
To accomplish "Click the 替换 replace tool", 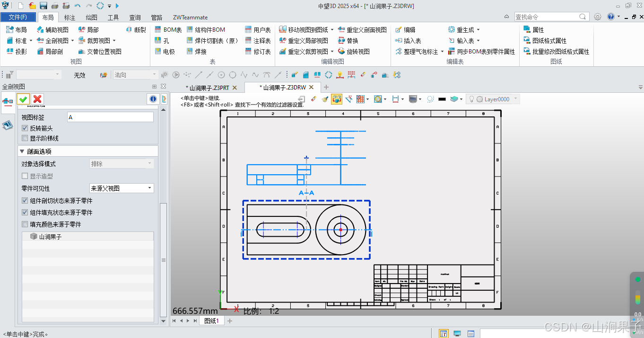I will [348, 41].
